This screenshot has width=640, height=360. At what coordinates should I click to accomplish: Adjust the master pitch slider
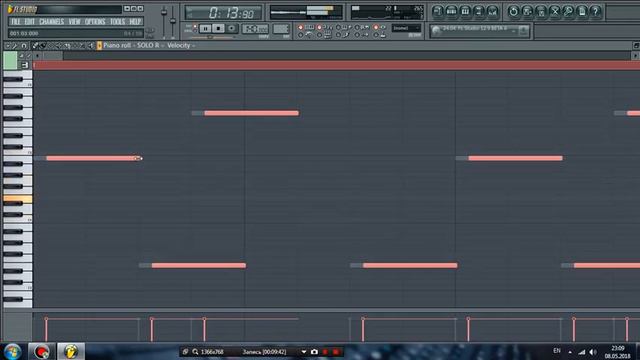pos(173,20)
